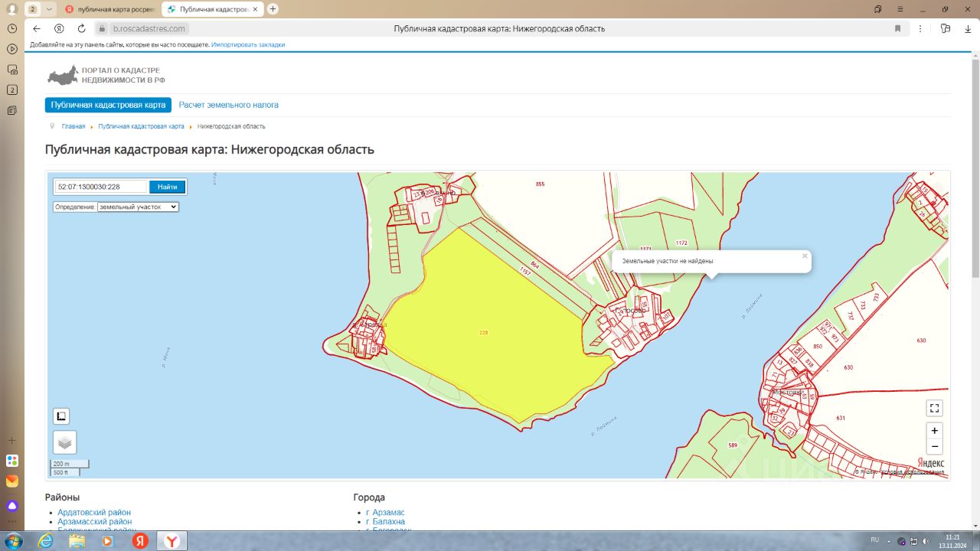
Task: Add a sidebar item with plus
Action: click(12, 441)
